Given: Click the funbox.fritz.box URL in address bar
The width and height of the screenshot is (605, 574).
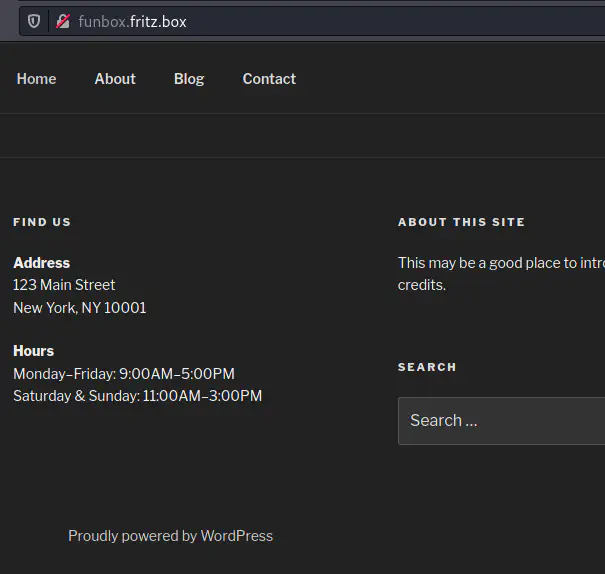Looking at the screenshot, I should (x=132, y=21).
